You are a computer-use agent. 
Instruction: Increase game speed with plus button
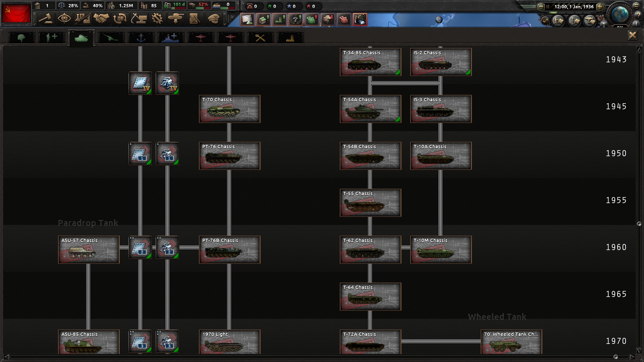[x=600, y=6]
